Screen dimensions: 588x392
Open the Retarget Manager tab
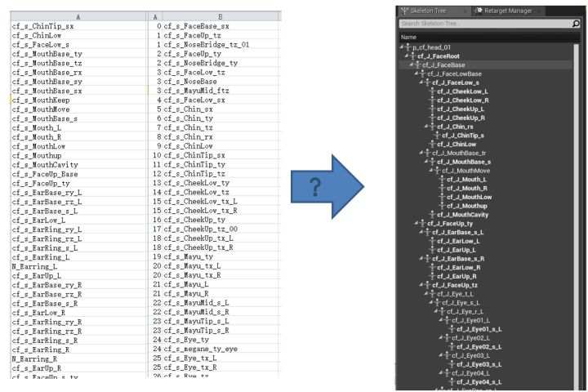(x=508, y=11)
